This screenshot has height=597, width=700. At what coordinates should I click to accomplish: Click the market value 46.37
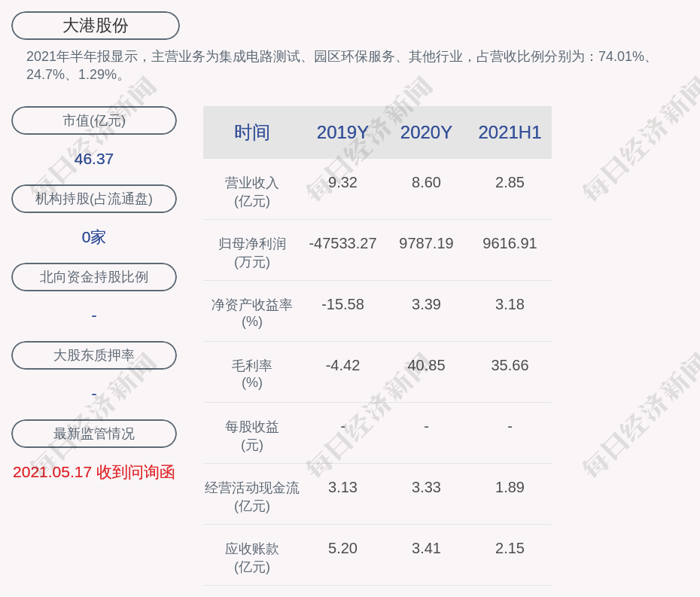(x=94, y=159)
